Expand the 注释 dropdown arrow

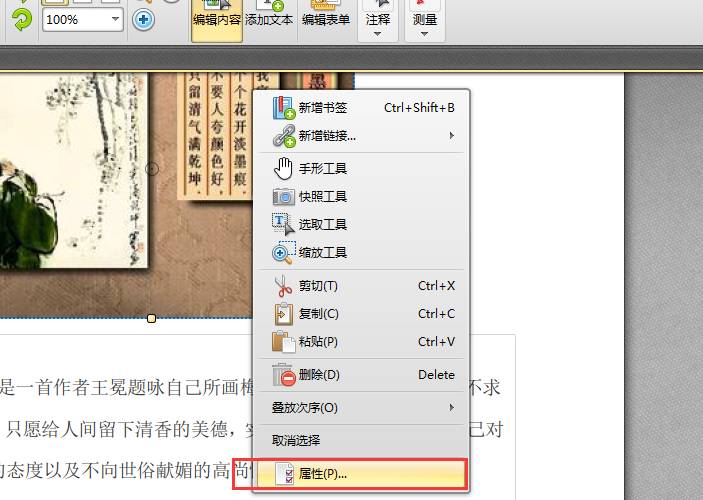coord(377,34)
